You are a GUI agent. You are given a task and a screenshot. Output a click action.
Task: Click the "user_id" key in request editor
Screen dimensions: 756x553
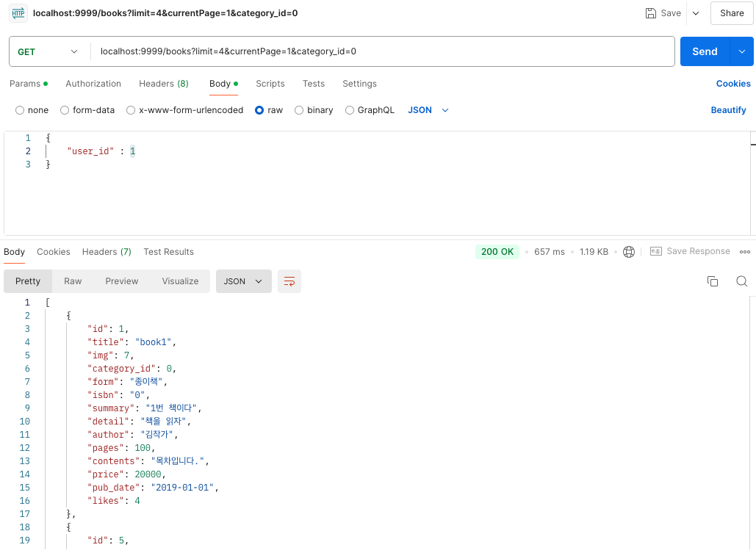90,151
